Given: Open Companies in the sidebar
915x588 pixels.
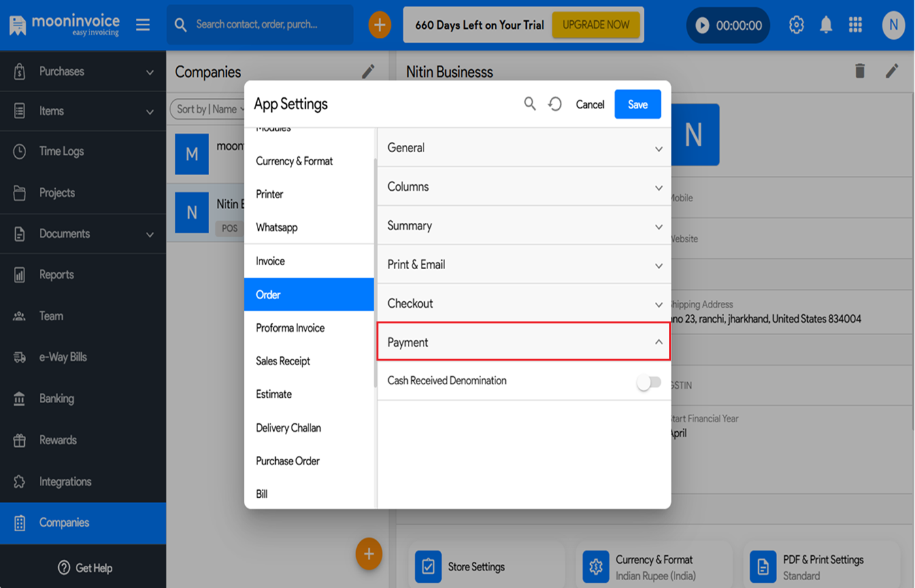Looking at the screenshot, I should pos(83,523).
